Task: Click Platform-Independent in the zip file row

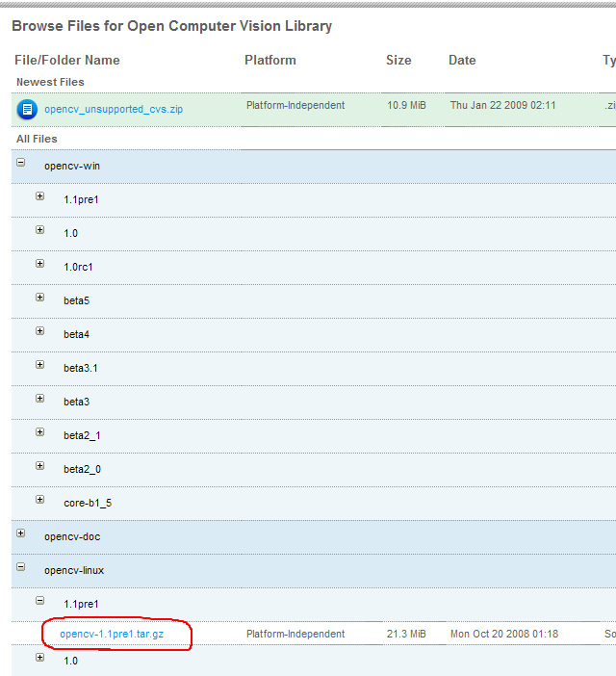Action: [295, 105]
